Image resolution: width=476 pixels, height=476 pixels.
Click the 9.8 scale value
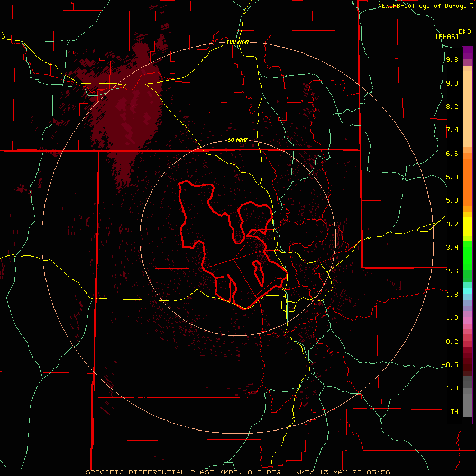tap(452, 60)
